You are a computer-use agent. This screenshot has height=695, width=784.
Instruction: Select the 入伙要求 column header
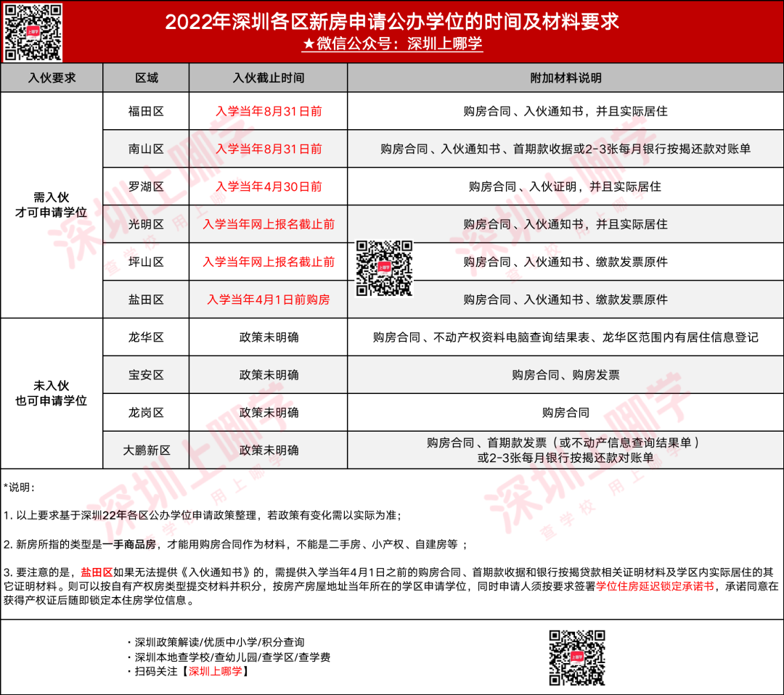pos(52,78)
